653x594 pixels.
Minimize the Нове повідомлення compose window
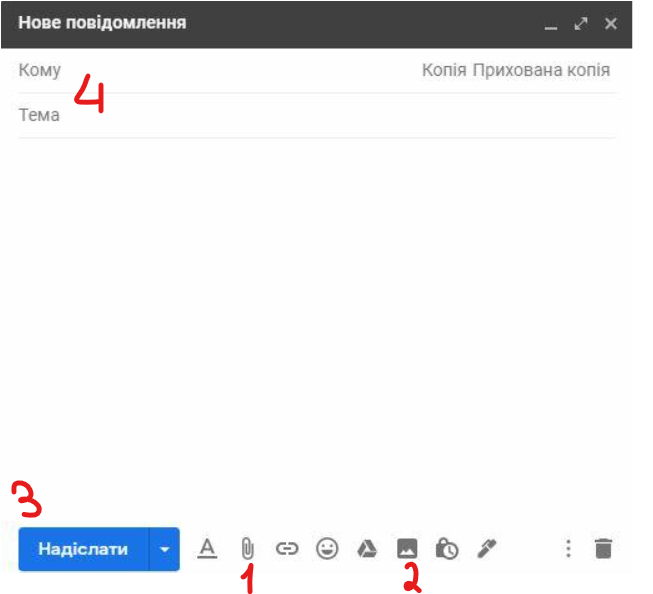tap(550, 23)
